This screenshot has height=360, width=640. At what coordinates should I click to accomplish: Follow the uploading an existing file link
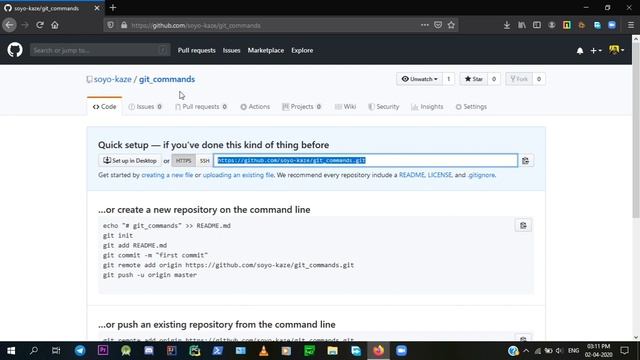tap(238, 175)
